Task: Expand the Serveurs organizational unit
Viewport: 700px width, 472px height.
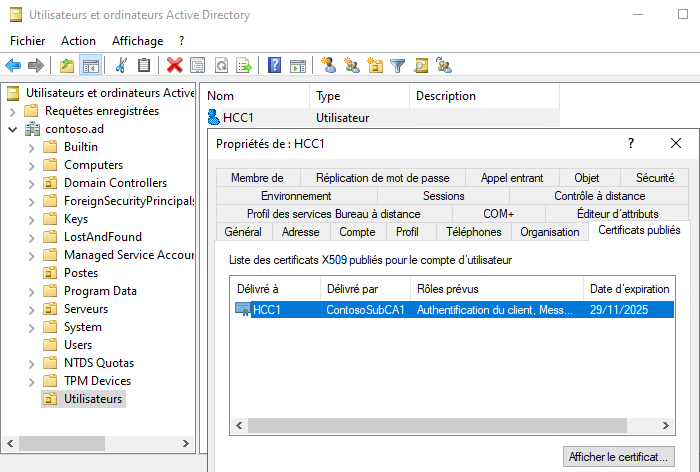Action: (31, 309)
